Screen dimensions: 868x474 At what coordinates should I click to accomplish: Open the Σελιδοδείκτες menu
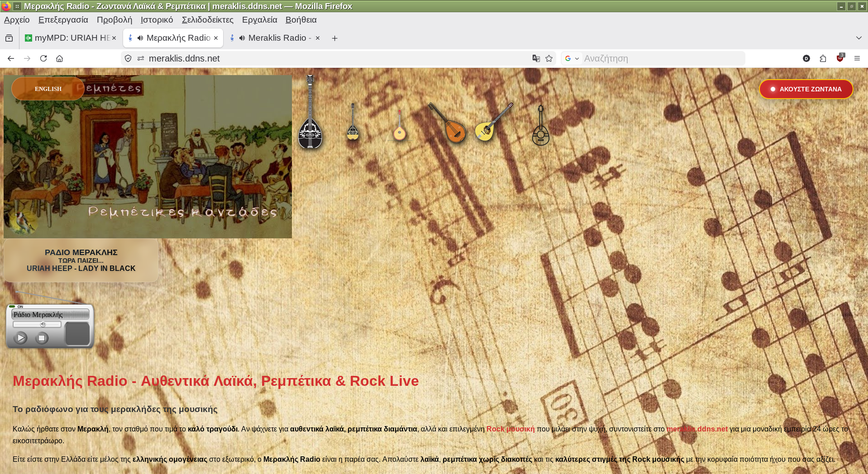[207, 20]
